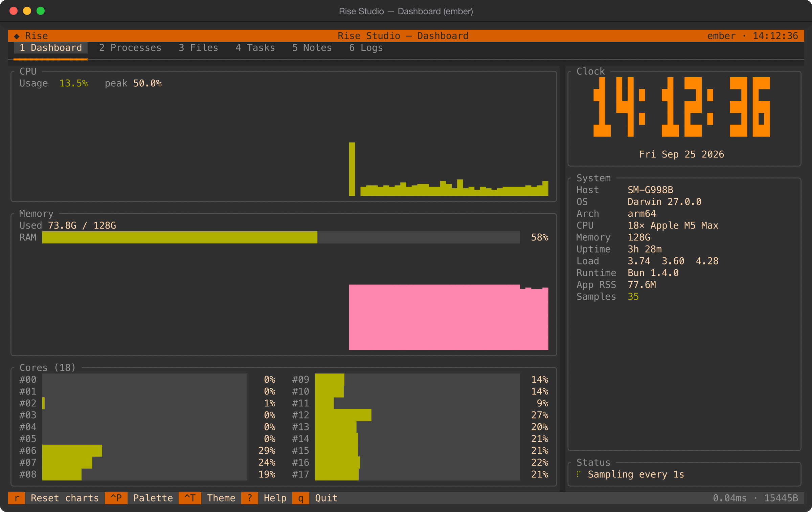Switch to the Dashboard tab
812x512 pixels.
[51, 48]
